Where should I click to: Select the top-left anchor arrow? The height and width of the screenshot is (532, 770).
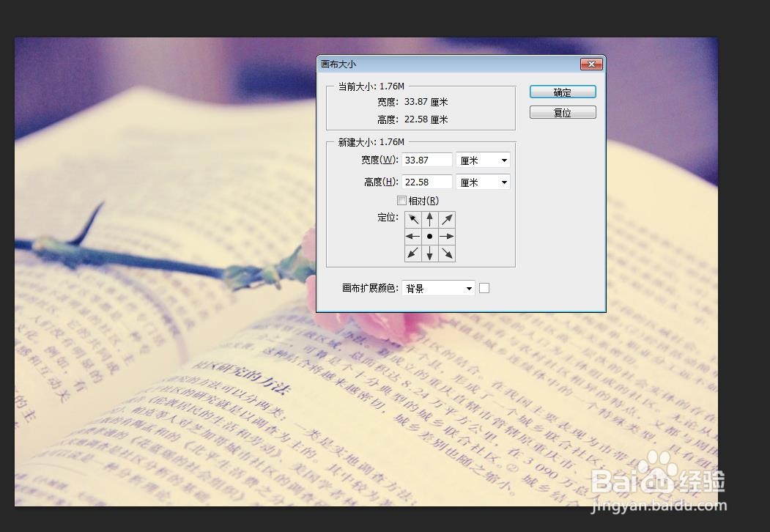pos(413,219)
